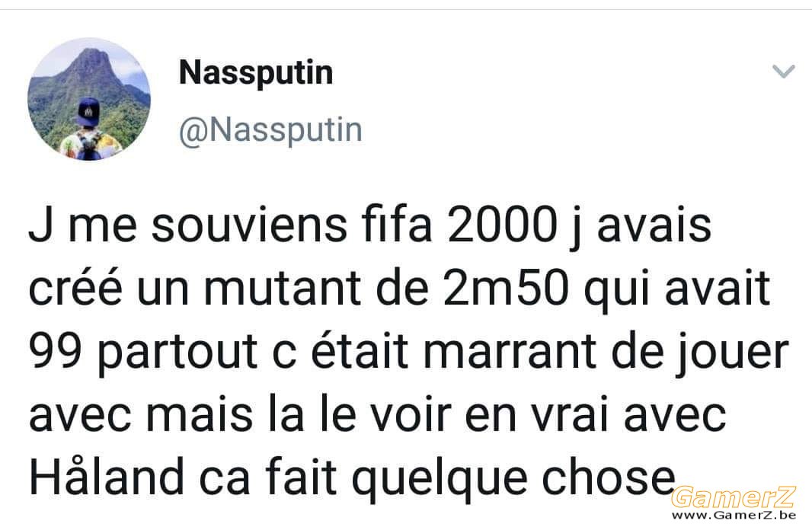
Task: Click the word souviens in first line
Action: [x=249, y=226]
